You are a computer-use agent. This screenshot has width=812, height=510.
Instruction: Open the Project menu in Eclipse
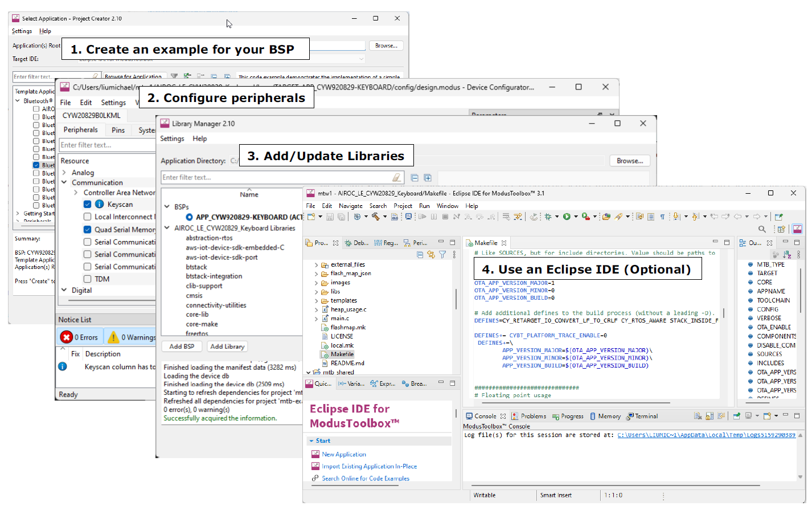403,206
